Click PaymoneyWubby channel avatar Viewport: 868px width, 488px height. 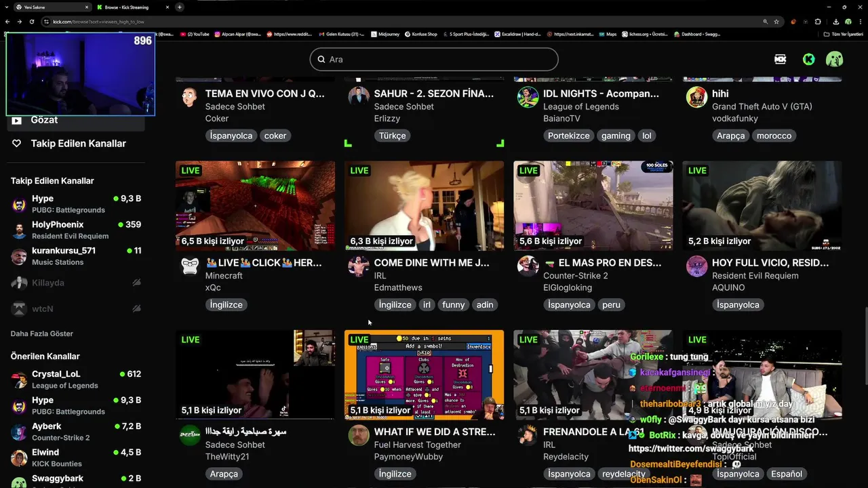(359, 435)
